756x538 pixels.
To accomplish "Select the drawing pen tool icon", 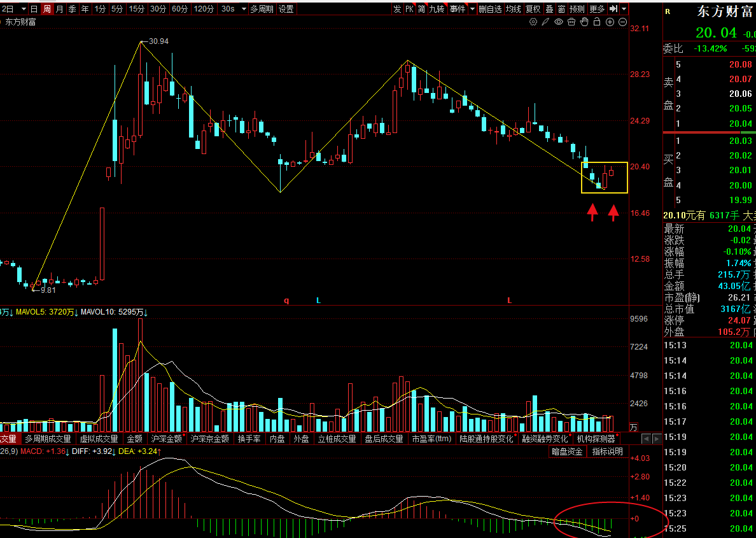I will pyautogui.click(x=545, y=22).
